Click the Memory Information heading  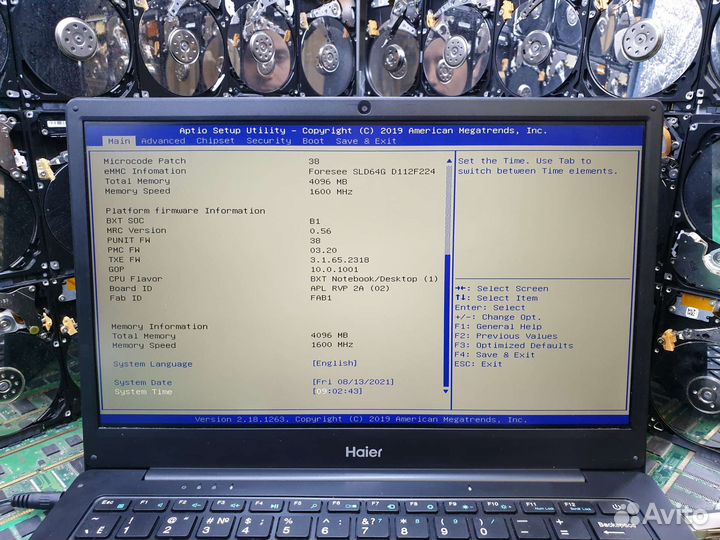tap(159, 326)
